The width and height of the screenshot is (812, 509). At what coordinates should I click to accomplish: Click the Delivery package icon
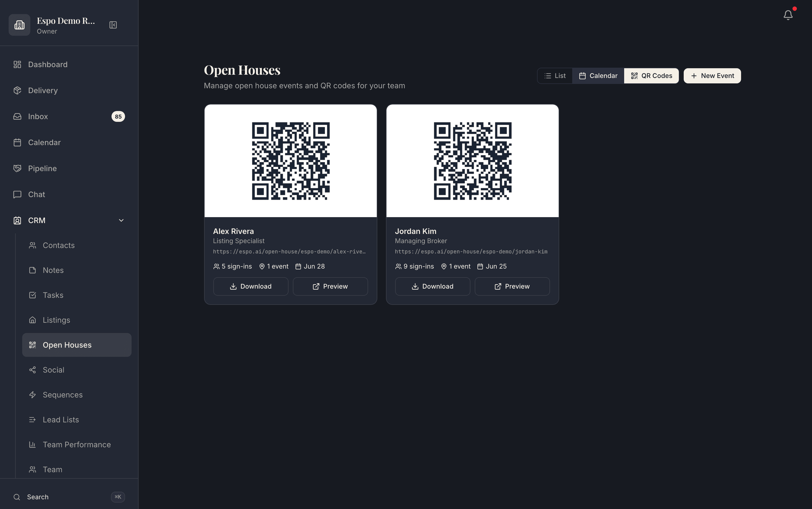point(17,90)
